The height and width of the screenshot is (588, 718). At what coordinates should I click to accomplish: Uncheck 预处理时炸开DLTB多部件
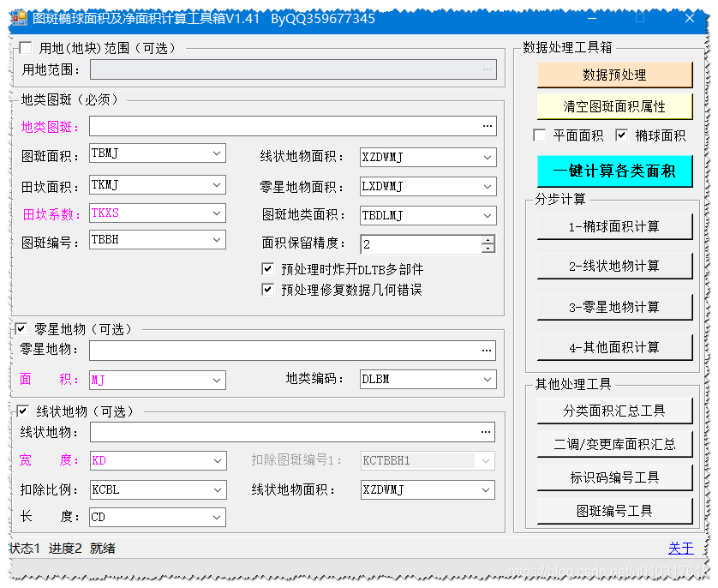(267, 269)
